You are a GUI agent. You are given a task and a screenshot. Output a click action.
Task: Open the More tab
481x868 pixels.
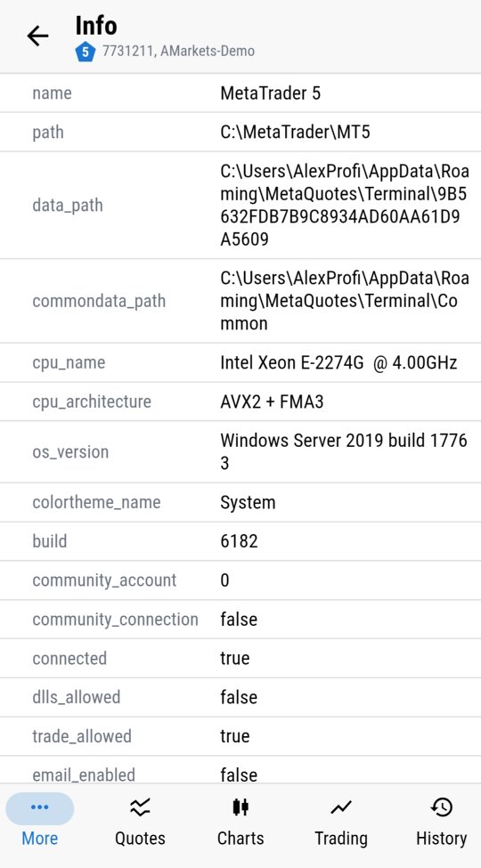pyautogui.click(x=40, y=820)
